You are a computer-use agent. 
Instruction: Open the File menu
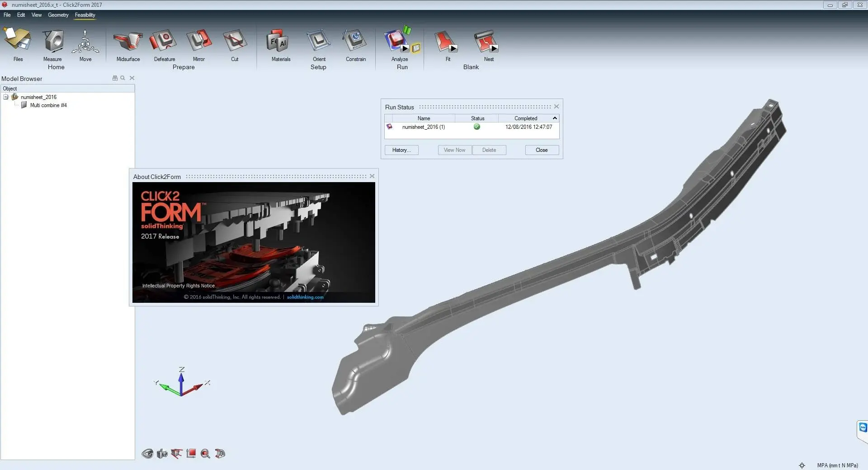pyautogui.click(x=7, y=15)
